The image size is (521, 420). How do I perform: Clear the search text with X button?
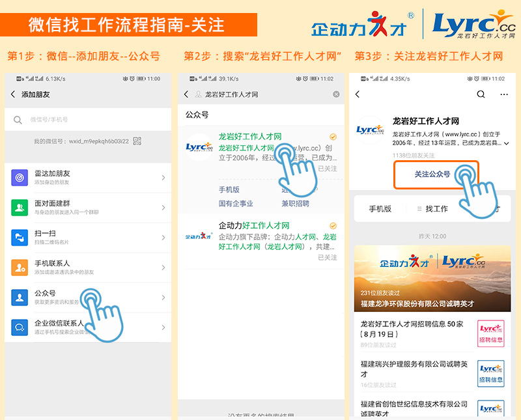point(336,94)
